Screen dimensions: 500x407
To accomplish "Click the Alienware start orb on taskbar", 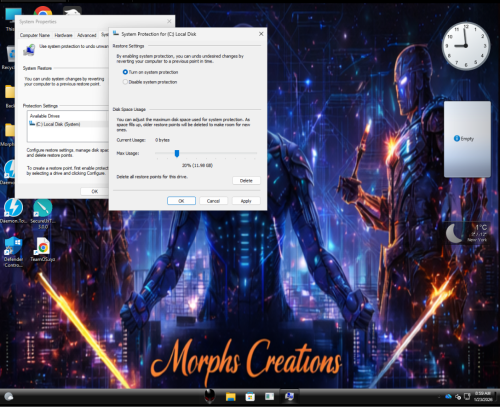I will click(x=209, y=396).
